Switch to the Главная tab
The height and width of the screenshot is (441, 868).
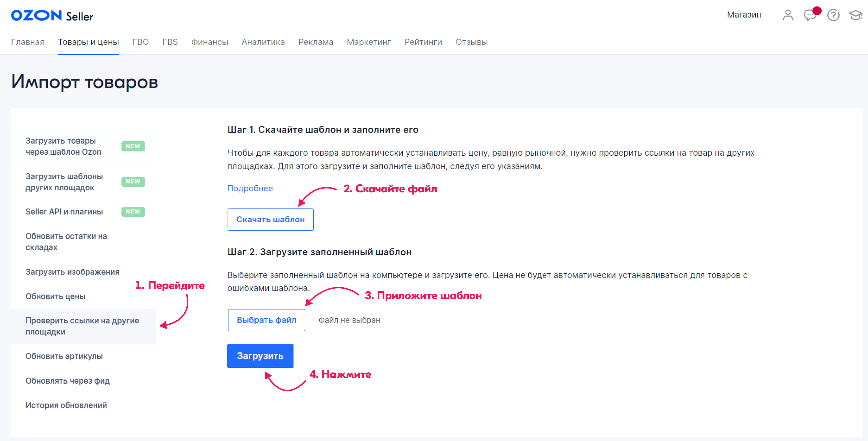click(x=28, y=42)
